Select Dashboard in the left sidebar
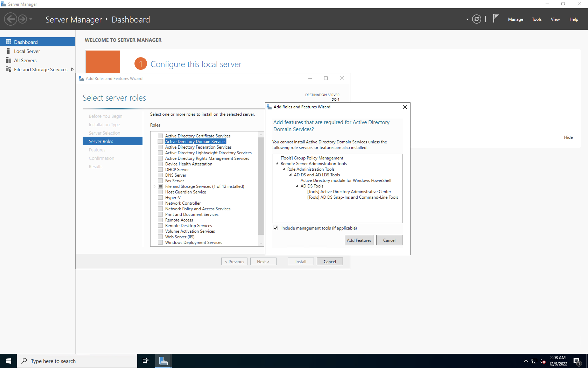Screen dimensions: 588x368 click(x=38, y=42)
